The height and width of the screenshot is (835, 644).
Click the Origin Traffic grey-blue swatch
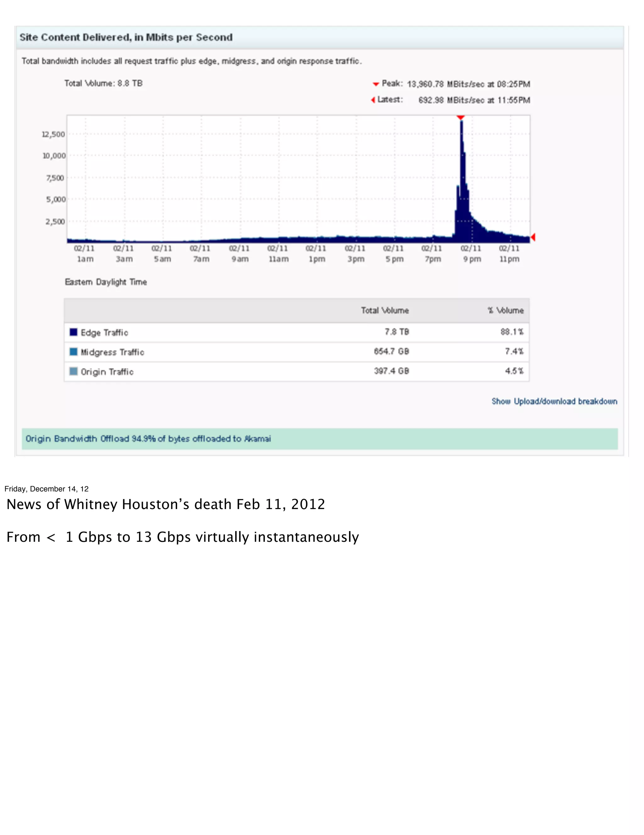[73, 371]
